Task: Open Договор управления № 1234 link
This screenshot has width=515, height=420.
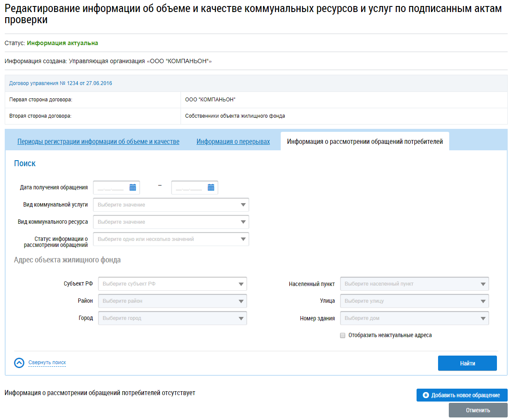Action: [x=61, y=83]
